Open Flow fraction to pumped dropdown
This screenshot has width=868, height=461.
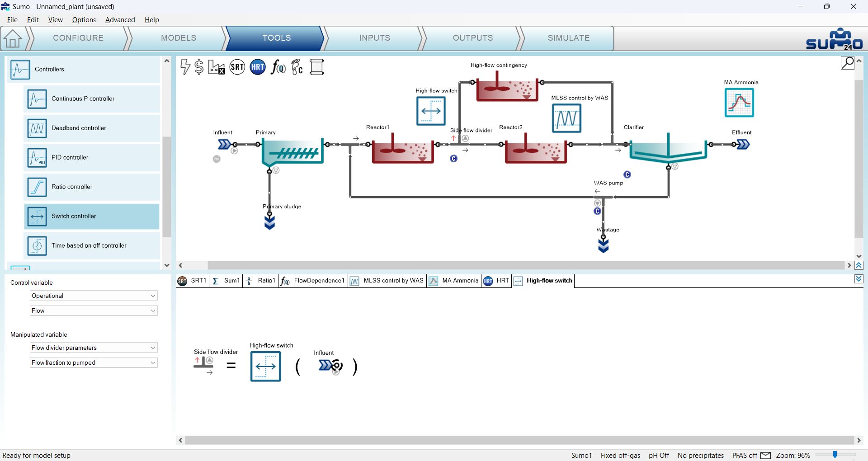94,362
